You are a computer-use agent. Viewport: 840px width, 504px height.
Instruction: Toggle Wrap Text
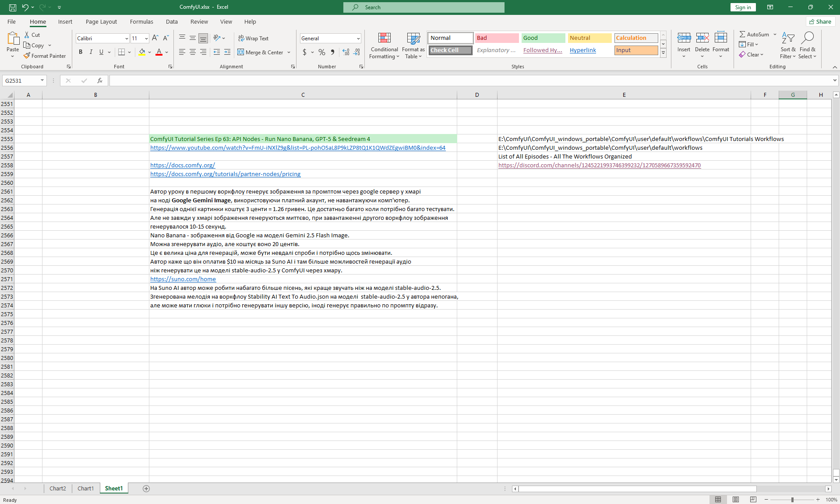pos(253,39)
